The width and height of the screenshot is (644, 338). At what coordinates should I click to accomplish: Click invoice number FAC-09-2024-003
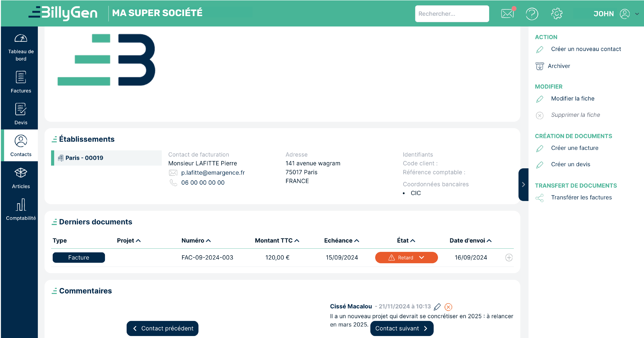tap(207, 257)
